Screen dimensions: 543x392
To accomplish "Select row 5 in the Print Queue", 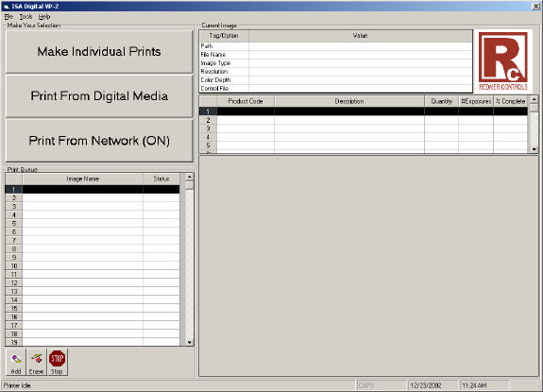I will pyautogui.click(x=93, y=223).
